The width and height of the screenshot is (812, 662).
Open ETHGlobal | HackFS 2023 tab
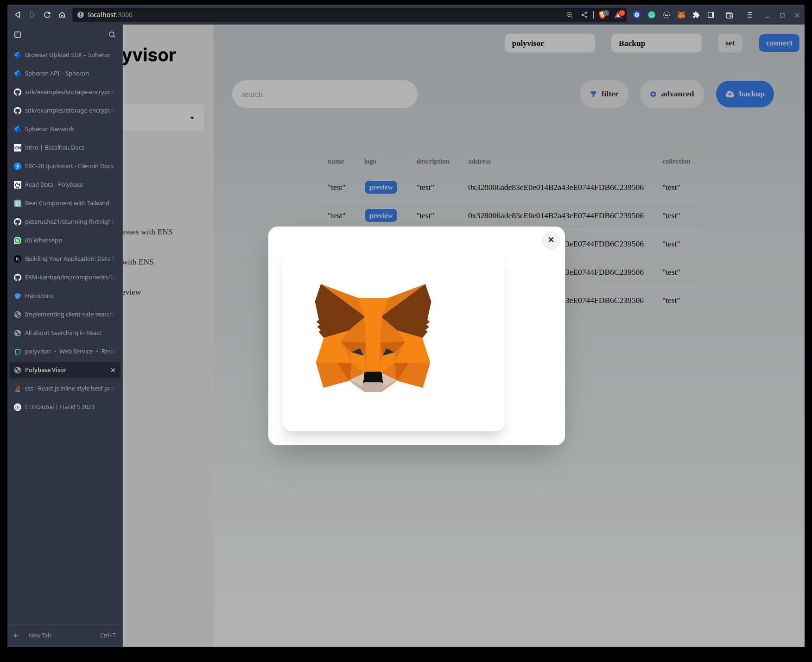[x=65, y=407]
